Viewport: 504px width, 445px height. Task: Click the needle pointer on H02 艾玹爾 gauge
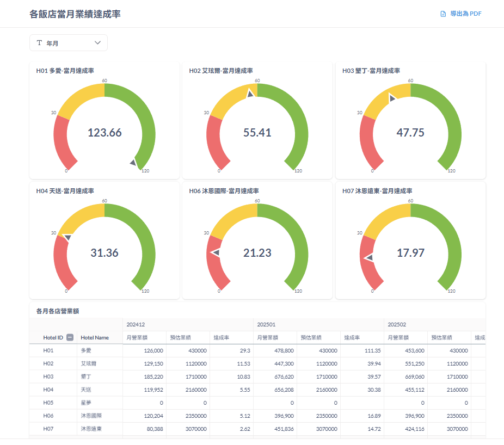point(250,94)
